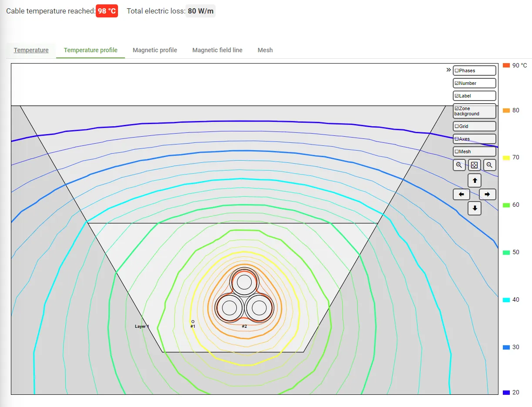
Task: Pan the view down with the down arrow
Action: click(475, 209)
